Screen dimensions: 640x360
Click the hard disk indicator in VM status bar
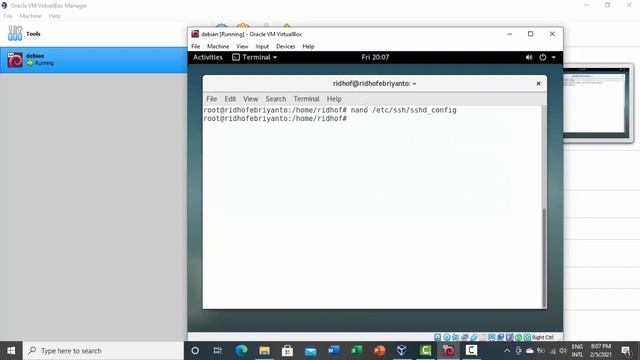pyautogui.click(x=437, y=337)
